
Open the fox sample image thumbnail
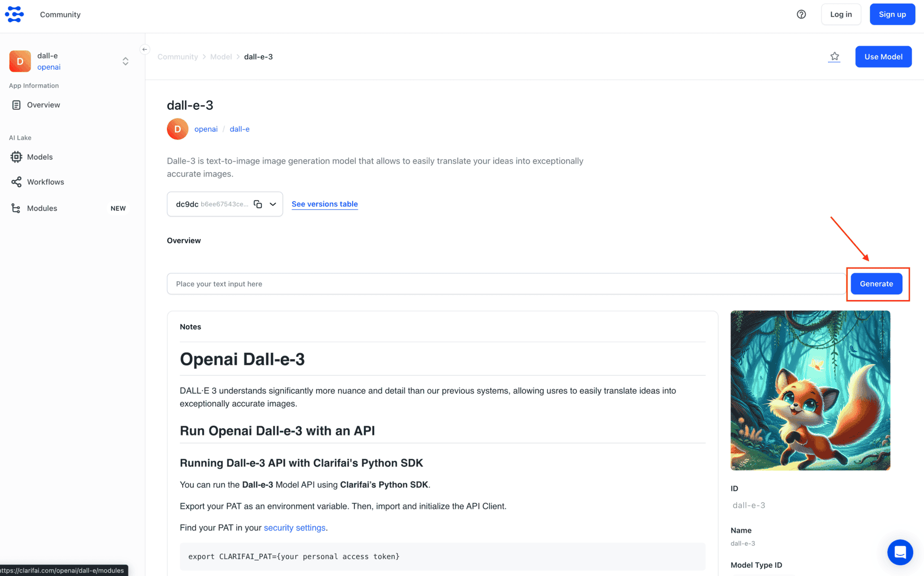point(810,390)
